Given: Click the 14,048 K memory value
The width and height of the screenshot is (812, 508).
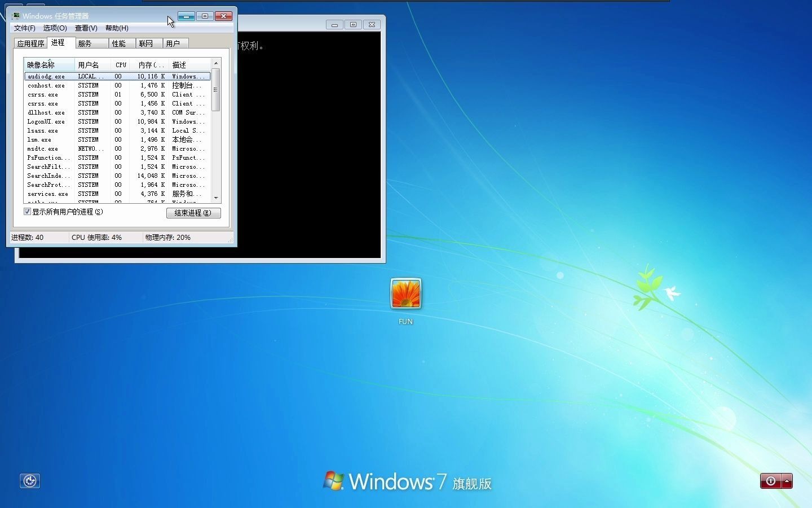Looking at the screenshot, I should point(151,176).
